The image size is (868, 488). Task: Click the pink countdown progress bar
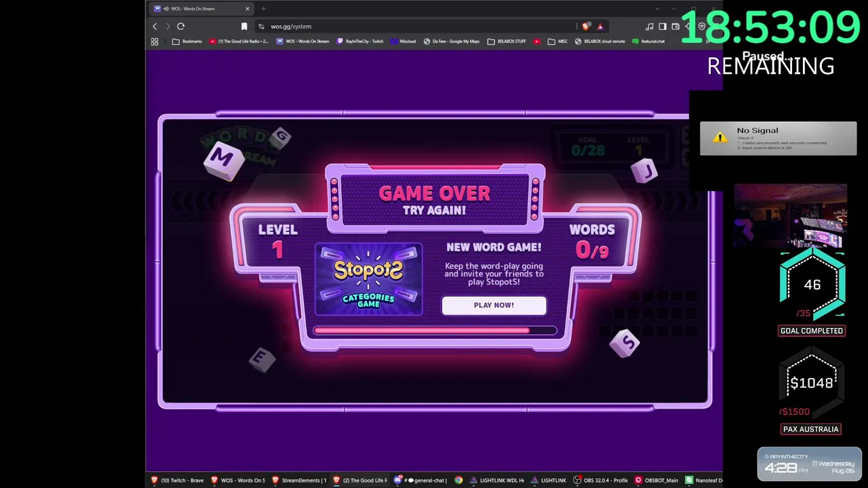435,331
